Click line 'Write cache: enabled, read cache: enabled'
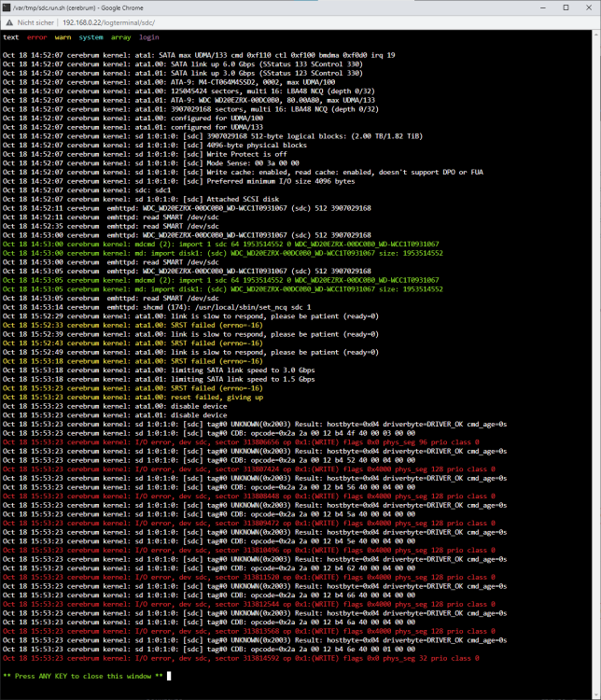This screenshot has width=601, height=700. 243,173
